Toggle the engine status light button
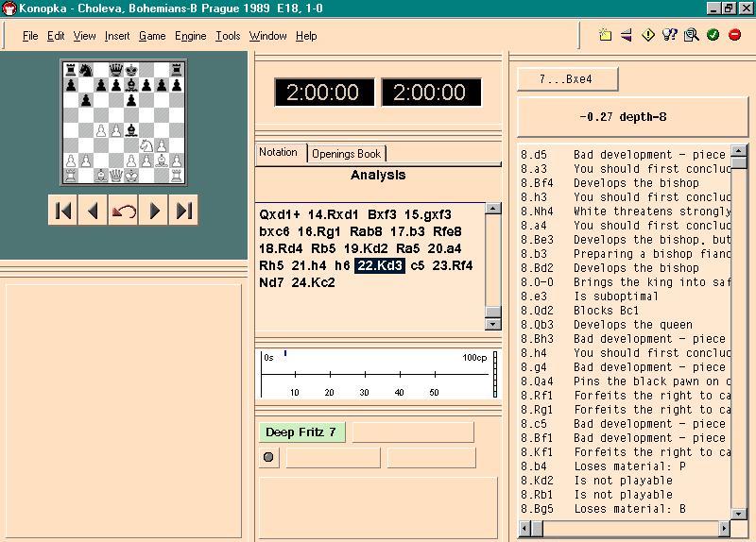 (x=268, y=458)
